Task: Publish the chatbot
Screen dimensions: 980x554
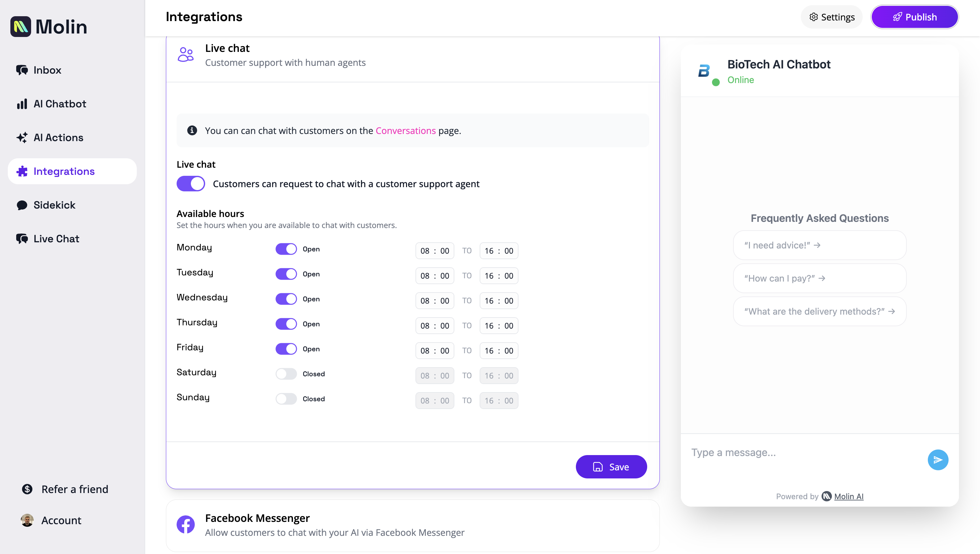Action: [x=915, y=17]
